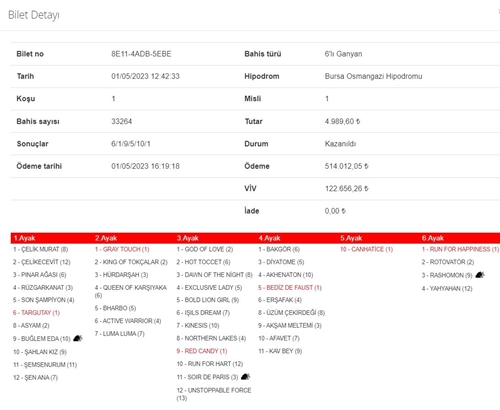500x410 pixels.
Task: Click winning horse GRAY TOUCH entry
Action: pos(122,249)
